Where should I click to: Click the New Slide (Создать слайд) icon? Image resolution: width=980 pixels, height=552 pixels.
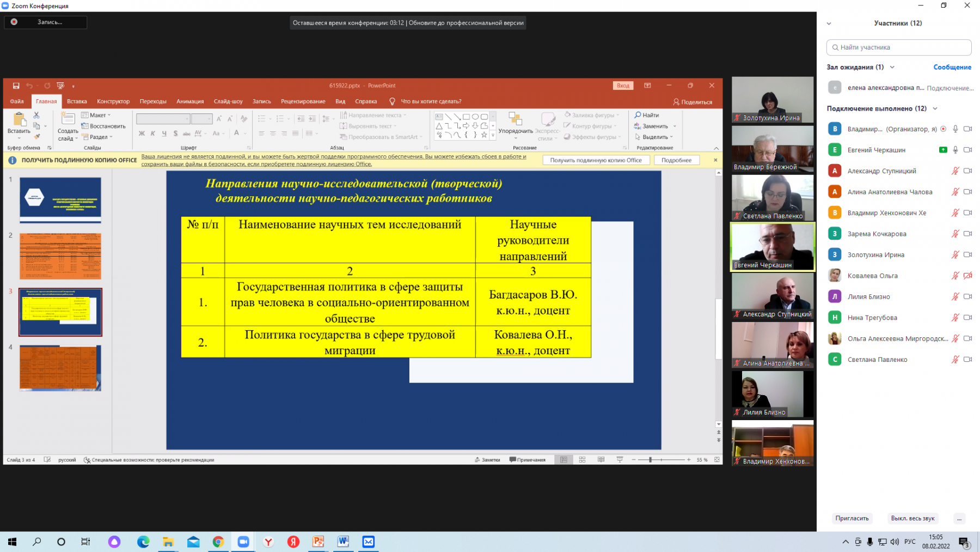68,119
